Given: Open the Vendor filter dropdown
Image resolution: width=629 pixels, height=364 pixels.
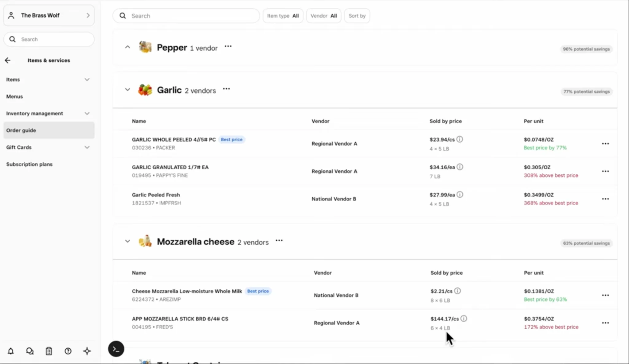Looking at the screenshot, I should (x=324, y=16).
